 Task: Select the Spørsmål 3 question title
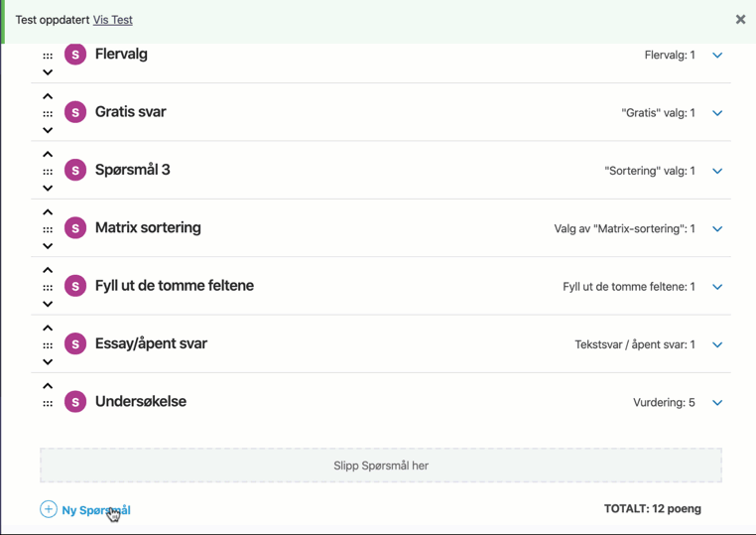click(133, 170)
